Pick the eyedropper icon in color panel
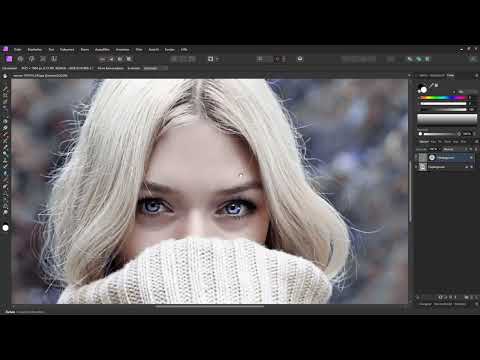Screen dimensions: 480x360 click(x=431, y=86)
